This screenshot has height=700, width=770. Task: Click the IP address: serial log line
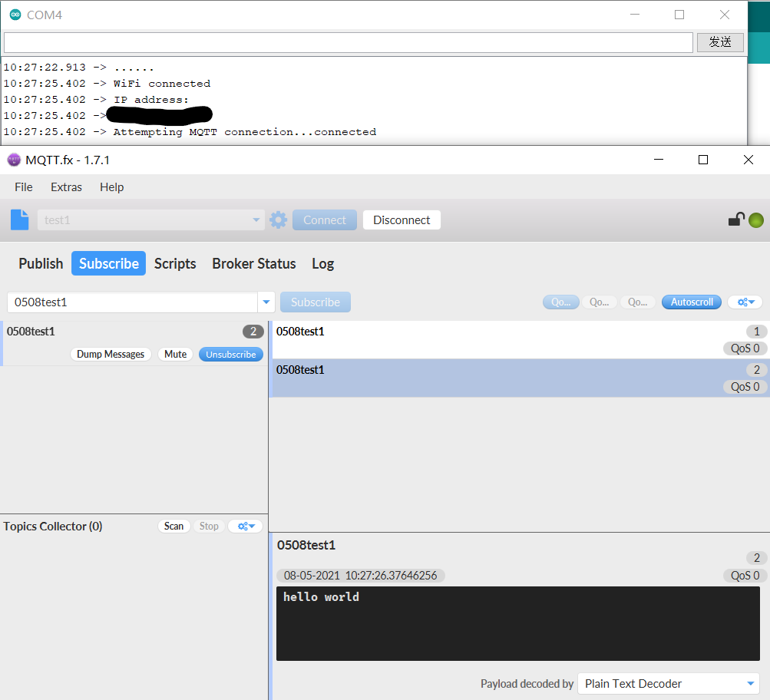click(96, 100)
